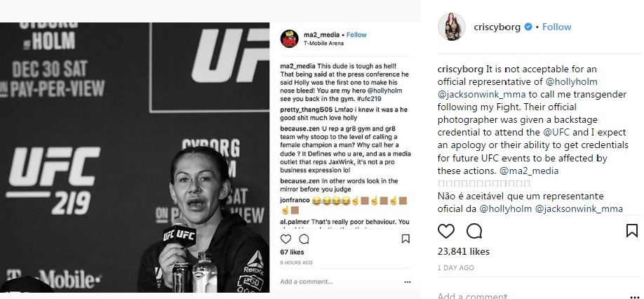Image resolution: width=644 pixels, height=299 pixels.
Task: Open comments via speech bubble on criscyborg post
Action: (x=474, y=231)
